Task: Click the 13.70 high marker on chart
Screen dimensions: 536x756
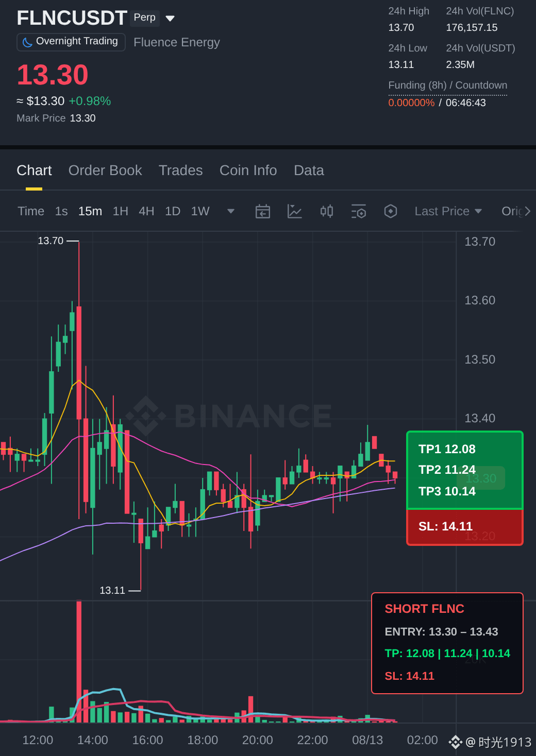Action: (51, 240)
